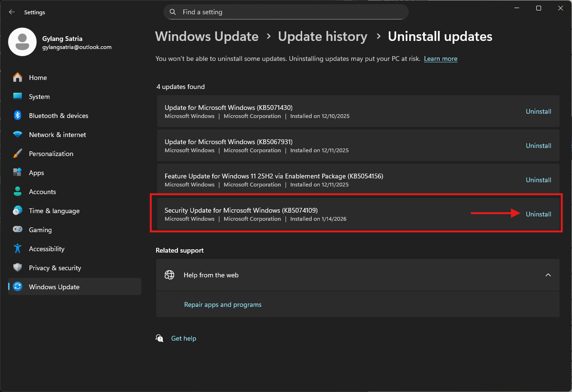Open Time & language settings
This screenshot has height=392, width=572.
54,211
